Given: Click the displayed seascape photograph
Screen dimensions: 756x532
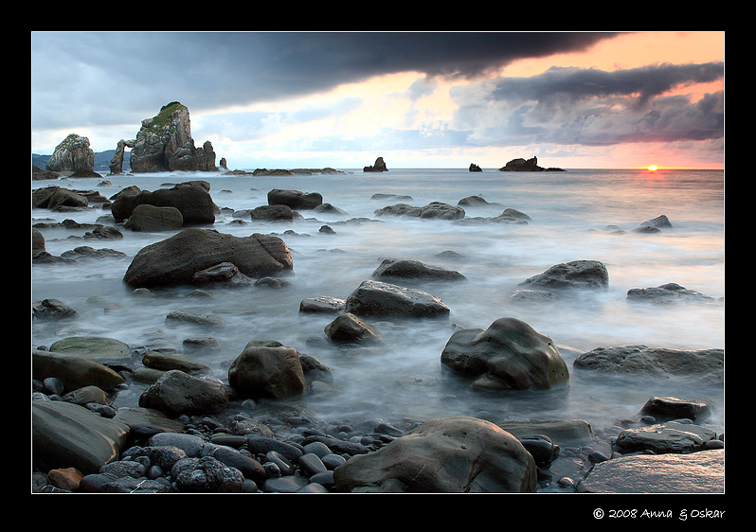Looking at the screenshot, I should coord(378,262).
